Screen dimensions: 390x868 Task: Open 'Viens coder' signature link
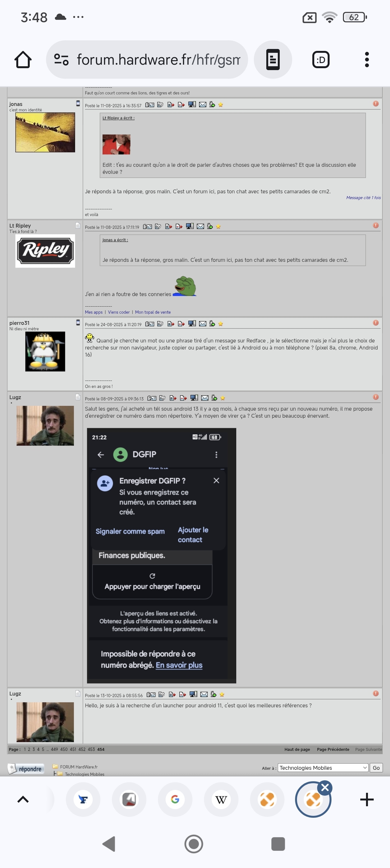tap(119, 312)
